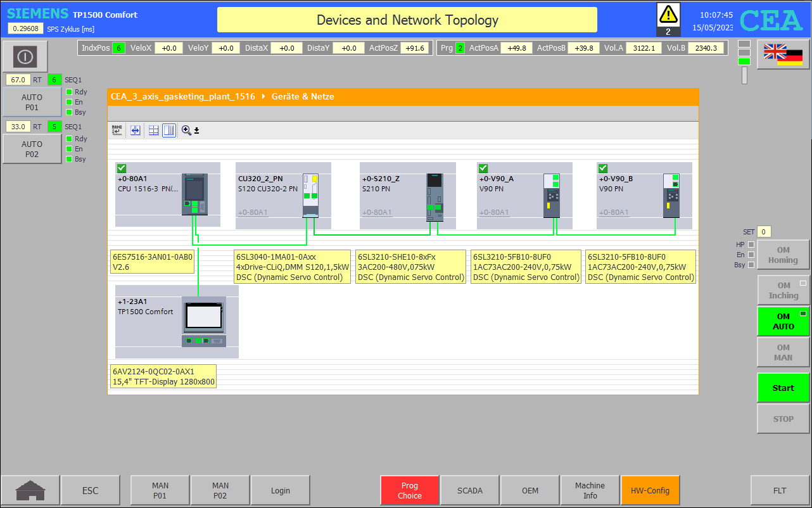Click the power button icon at top left
This screenshot has width=812, height=508.
coord(25,57)
